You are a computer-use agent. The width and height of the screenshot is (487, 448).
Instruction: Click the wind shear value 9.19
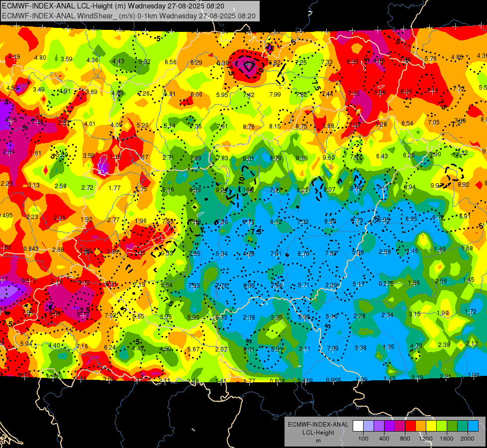(301, 158)
